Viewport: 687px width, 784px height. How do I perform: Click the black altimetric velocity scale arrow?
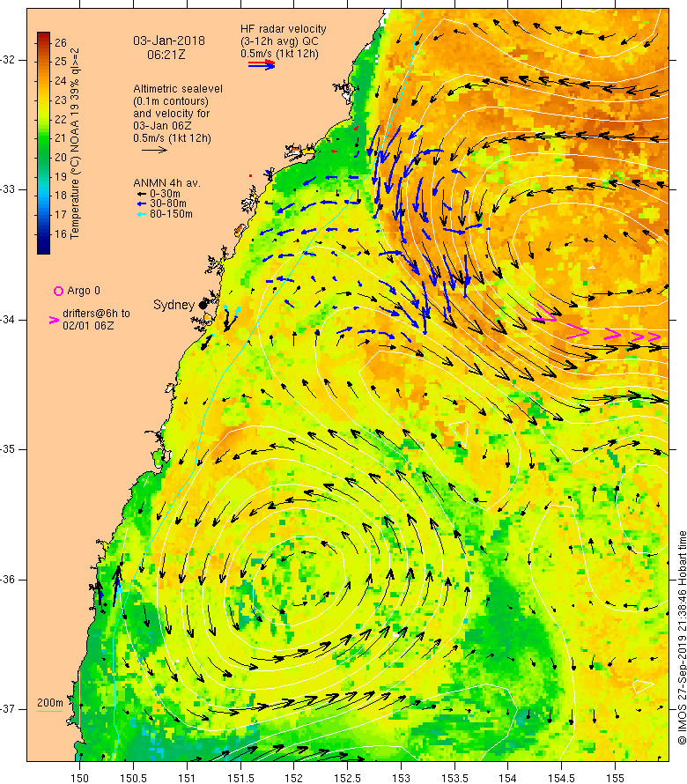pyautogui.click(x=154, y=150)
